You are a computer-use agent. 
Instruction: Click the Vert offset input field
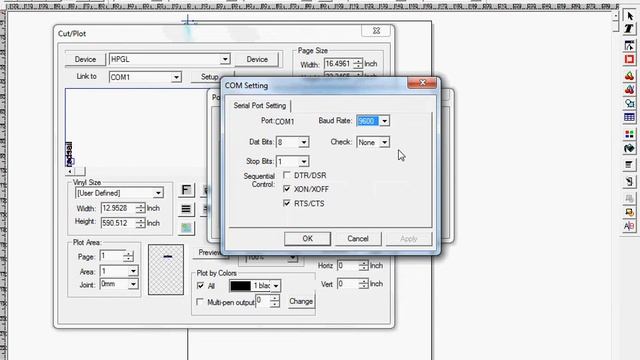348,284
